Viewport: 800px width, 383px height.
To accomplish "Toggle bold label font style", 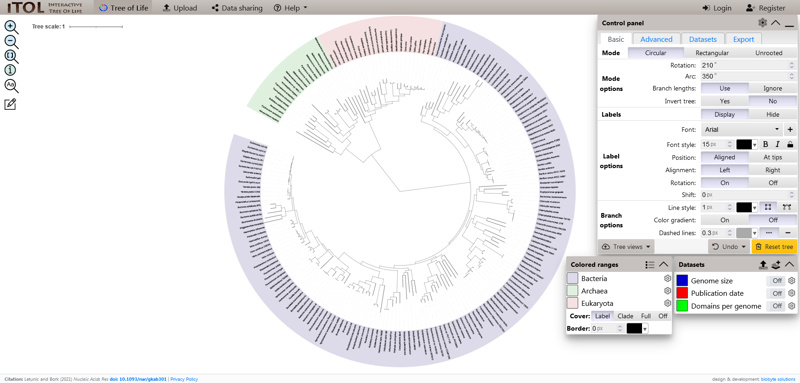I will coord(765,145).
